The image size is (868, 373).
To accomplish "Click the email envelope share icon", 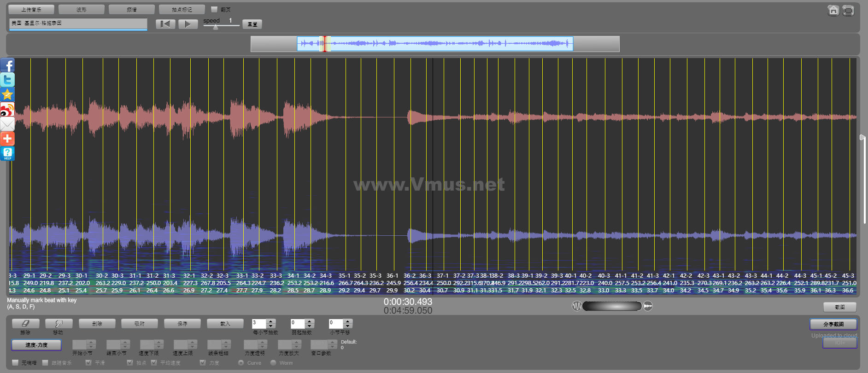I will click(8, 124).
